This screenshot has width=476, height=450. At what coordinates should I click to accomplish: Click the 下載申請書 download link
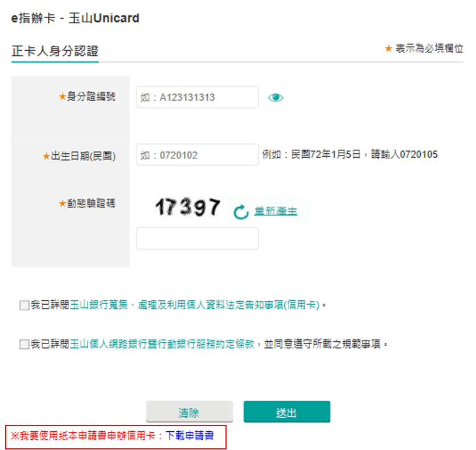click(190, 436)
